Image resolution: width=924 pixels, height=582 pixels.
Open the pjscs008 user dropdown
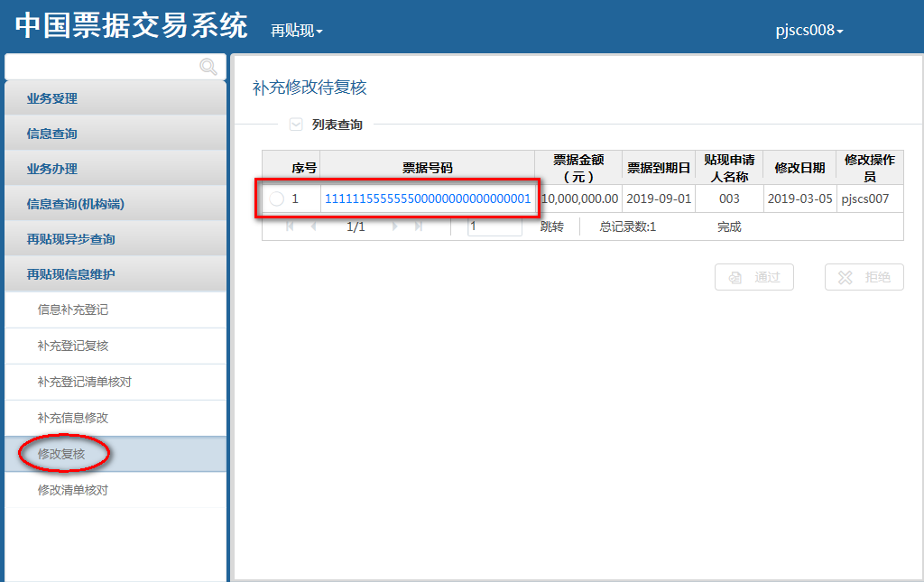coord(809,30)
